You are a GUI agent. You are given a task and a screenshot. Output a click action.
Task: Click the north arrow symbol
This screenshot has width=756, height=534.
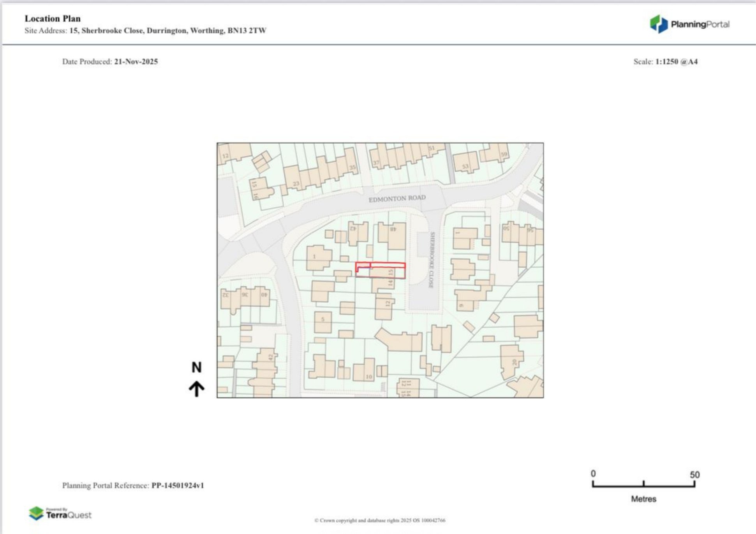pos(197,388)
